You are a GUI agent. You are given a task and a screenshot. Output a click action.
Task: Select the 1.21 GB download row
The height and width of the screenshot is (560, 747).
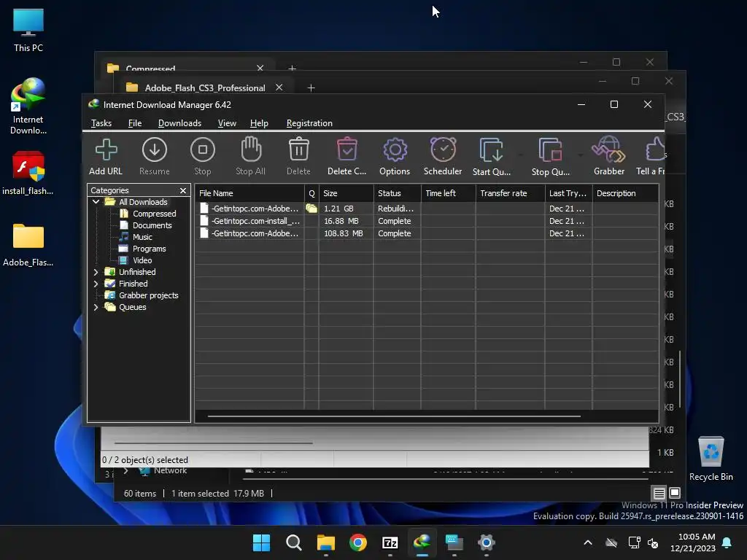(x=426, y=209)
